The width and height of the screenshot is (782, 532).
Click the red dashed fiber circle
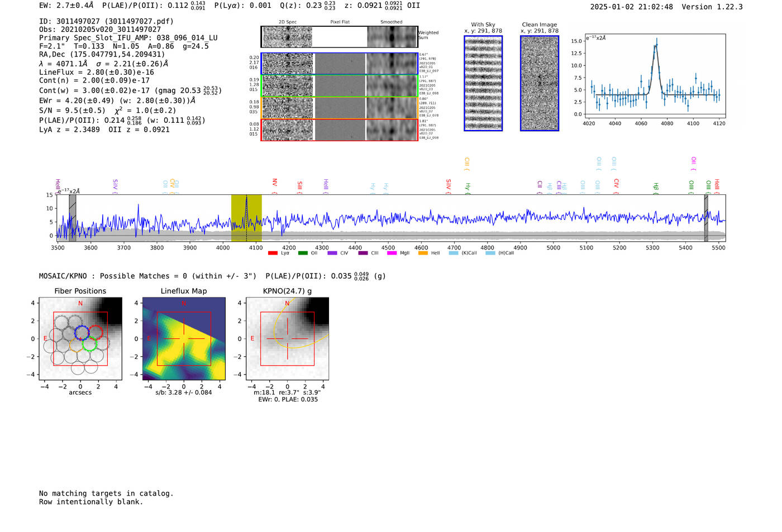pos(96,332)
